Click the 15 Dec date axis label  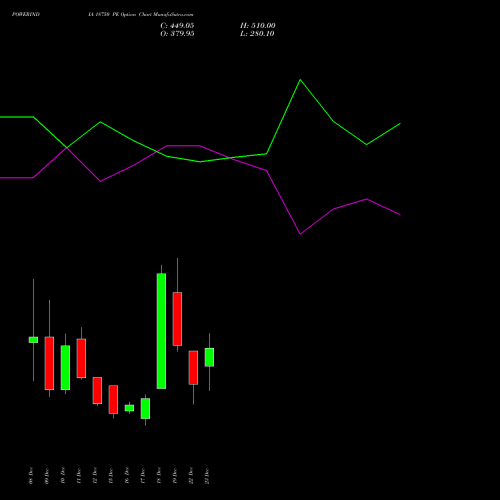pyautogui.click(x=111, y=476)
